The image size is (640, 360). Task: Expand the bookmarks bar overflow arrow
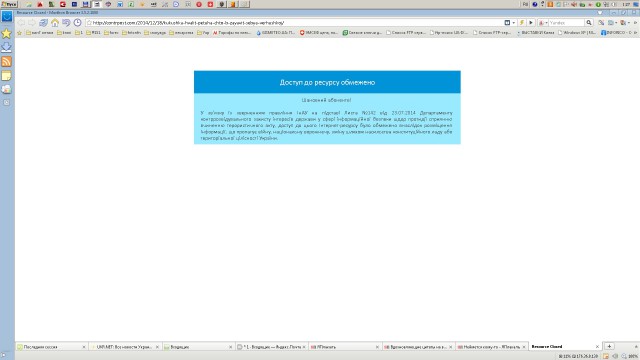[636, 33]
